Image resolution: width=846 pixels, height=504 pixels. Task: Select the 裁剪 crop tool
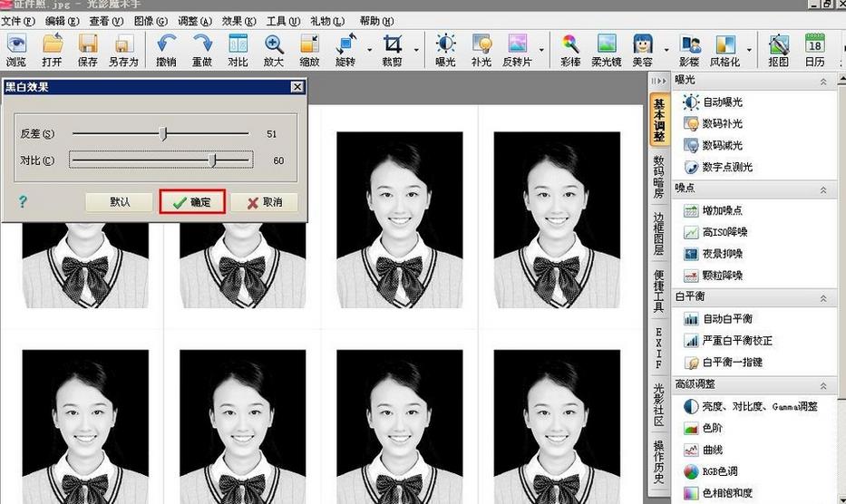click(x=393, y=49)
